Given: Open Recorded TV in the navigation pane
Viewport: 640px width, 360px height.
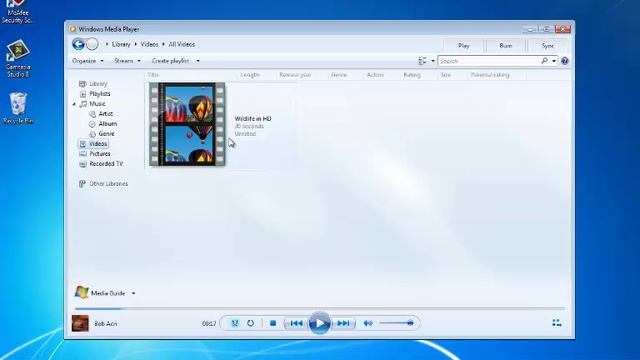Looking at the screenshot, I should click(106, 164).
